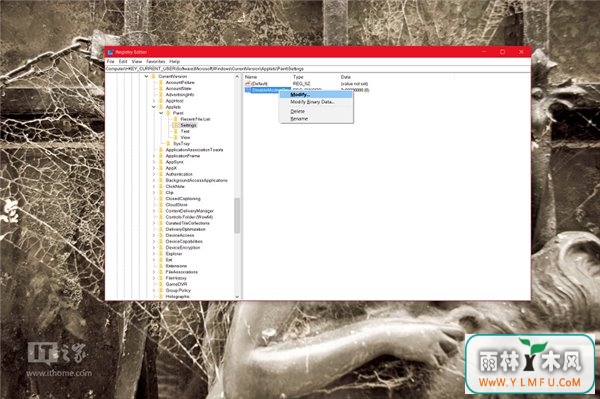Collapse the Applets tree node

coord(154,107)
